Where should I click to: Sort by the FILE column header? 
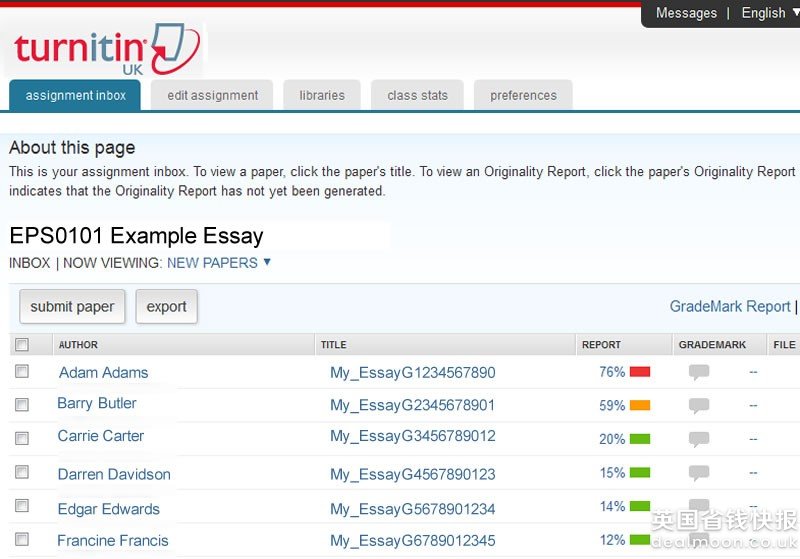784,345
